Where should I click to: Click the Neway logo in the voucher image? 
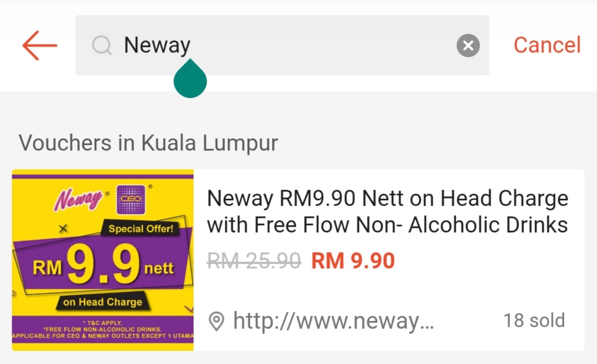click(78, 199)
